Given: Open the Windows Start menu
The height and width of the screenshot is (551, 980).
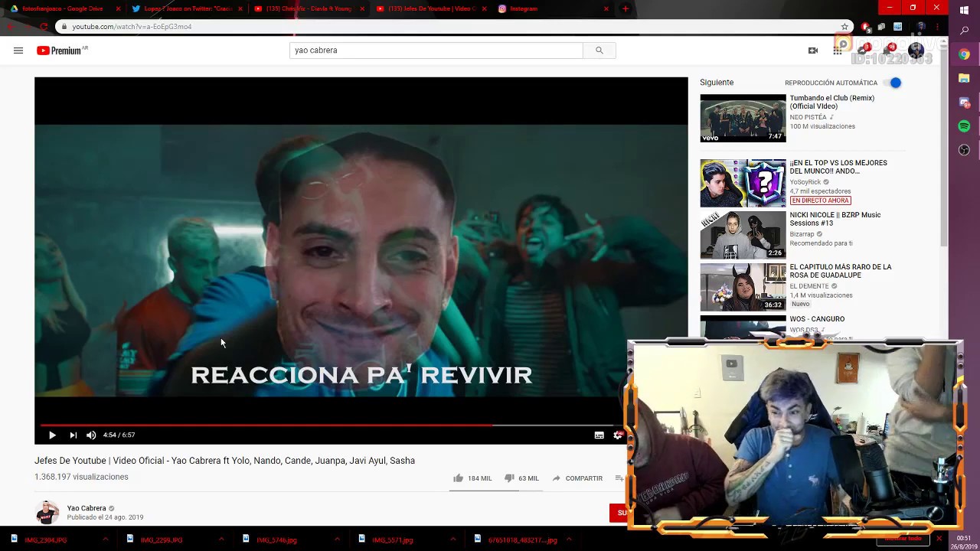Looking at the screenshot, I should 964,10.
